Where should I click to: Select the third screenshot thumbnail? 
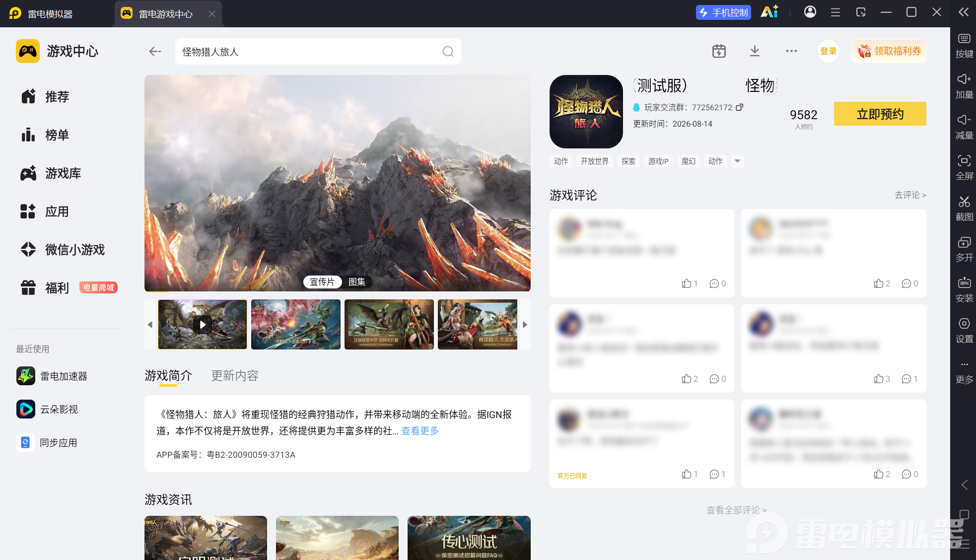pos(389,325)
